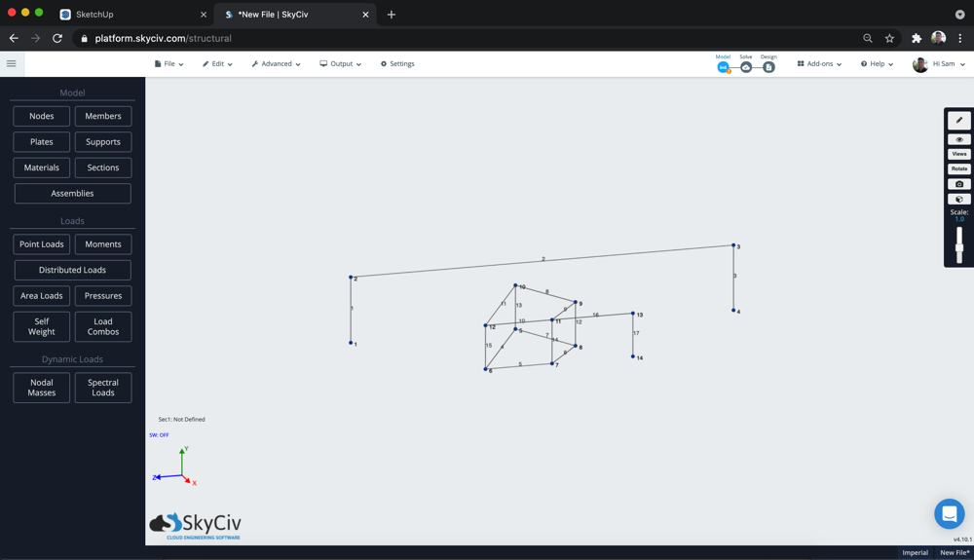Go to the Design stage icon
The image size is (974, 560).
(768, 67)
